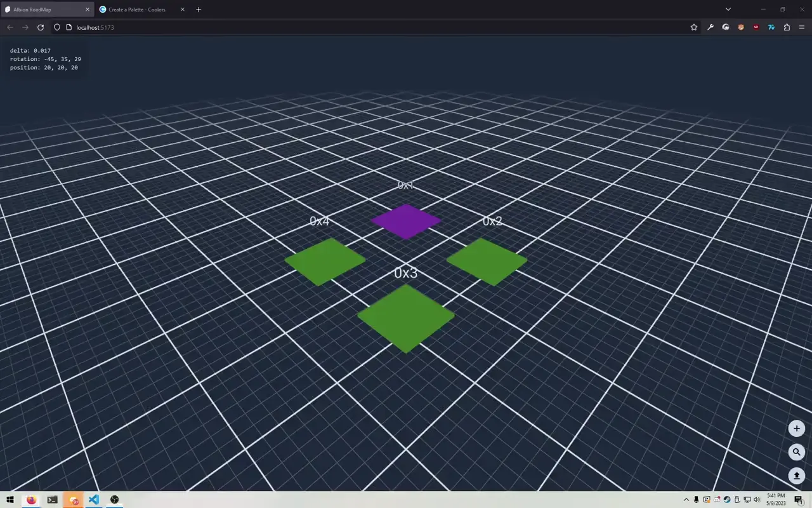Open the Firefox hamburger application menu
The height and width of the screenshot is (508, 812).
point(802,27)
